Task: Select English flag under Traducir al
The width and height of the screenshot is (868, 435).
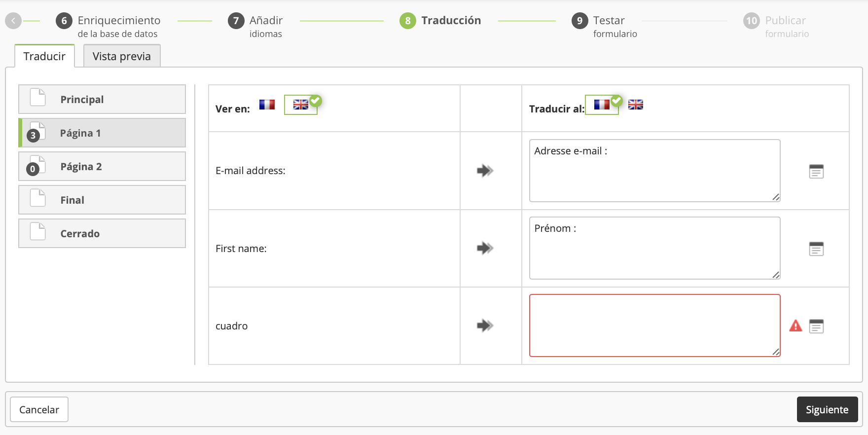Action: pyautogui.click(x=636, y=105)
